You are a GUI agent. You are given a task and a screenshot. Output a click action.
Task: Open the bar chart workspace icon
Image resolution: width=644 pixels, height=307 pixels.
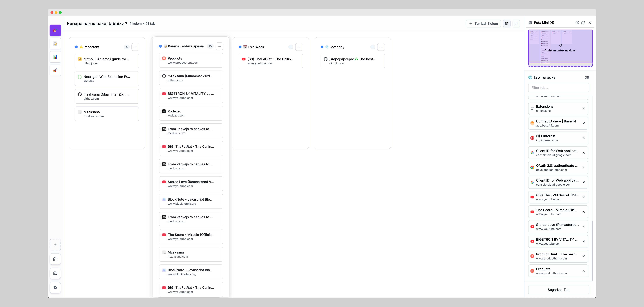click(x=55, y=57)
